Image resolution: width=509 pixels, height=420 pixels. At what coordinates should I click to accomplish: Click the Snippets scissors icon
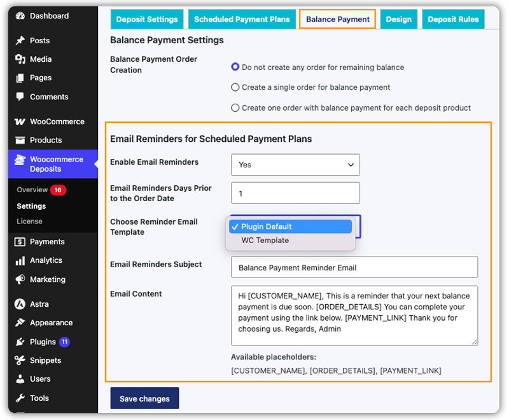pyautogui.click(x=20, y=360)
